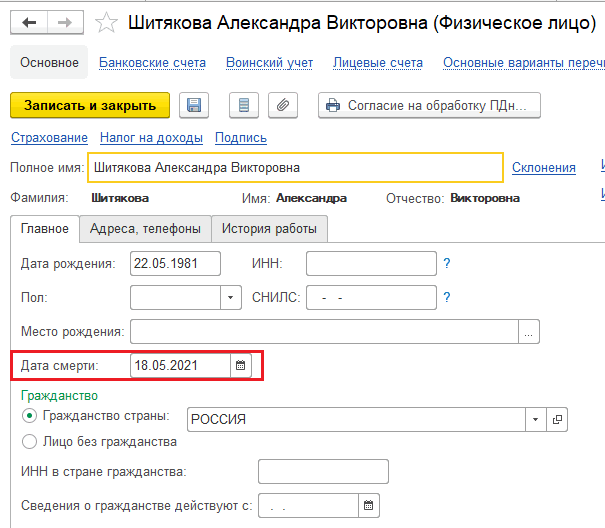Expand the Пол dropdown list
The image size is (605, 528).
point(231,298)
